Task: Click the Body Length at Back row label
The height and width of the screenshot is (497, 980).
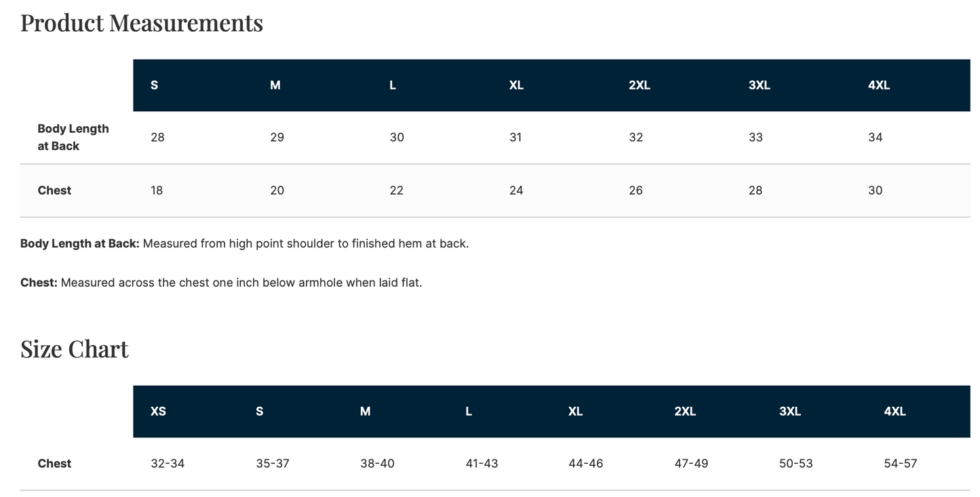Action: pos(73,138)
